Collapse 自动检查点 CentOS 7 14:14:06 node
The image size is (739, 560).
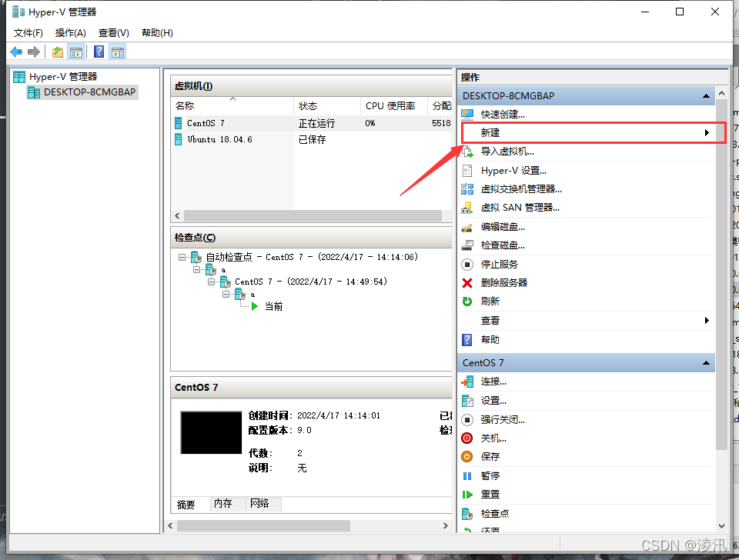tap(182, 257)
